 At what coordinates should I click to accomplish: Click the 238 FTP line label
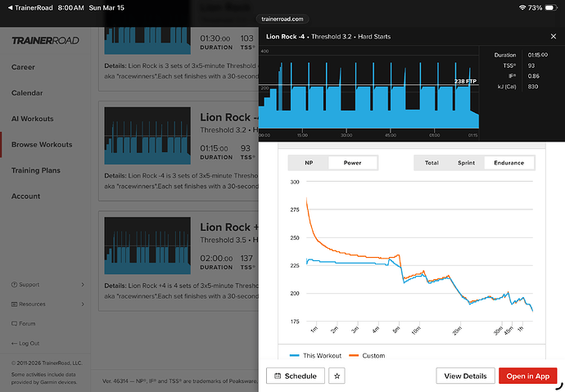pos(465,81)
